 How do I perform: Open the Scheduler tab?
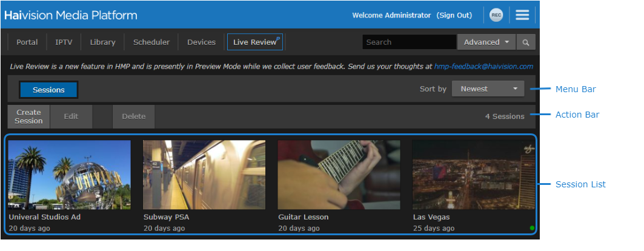point(151,42)
